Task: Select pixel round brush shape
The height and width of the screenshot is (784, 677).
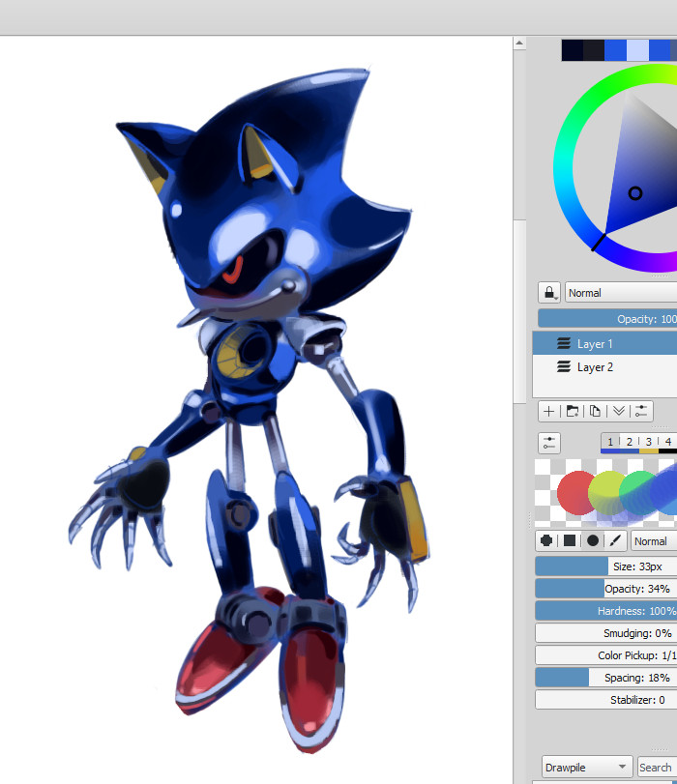Action: coord(546,540)
